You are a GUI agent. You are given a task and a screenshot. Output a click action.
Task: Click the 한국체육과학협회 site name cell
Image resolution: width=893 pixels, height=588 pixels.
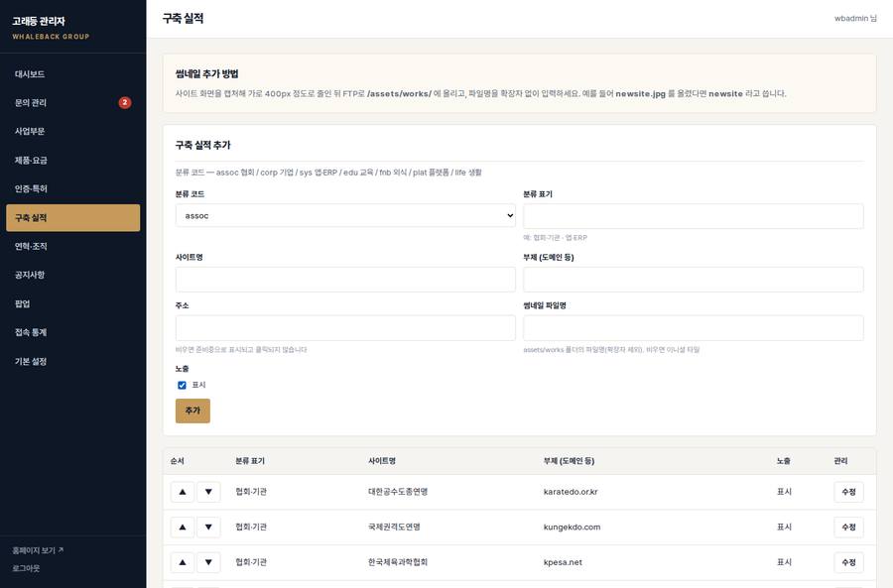pyautogui.click(x=398, y=562)
